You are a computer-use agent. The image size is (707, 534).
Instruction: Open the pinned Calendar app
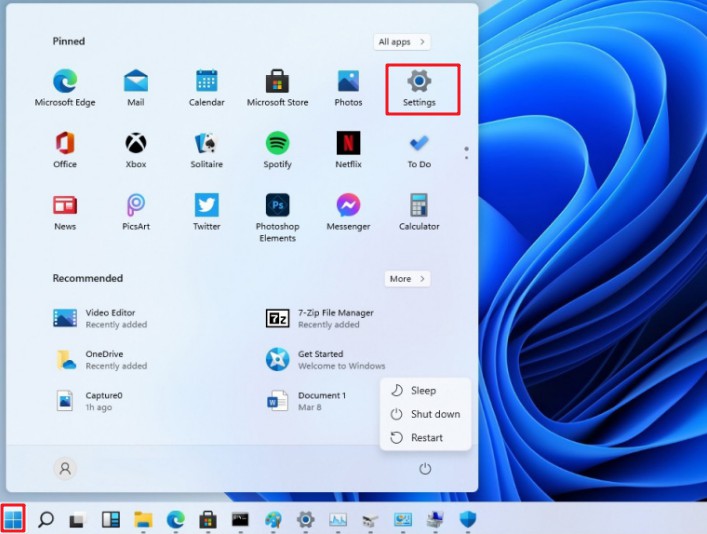[207, 88]
